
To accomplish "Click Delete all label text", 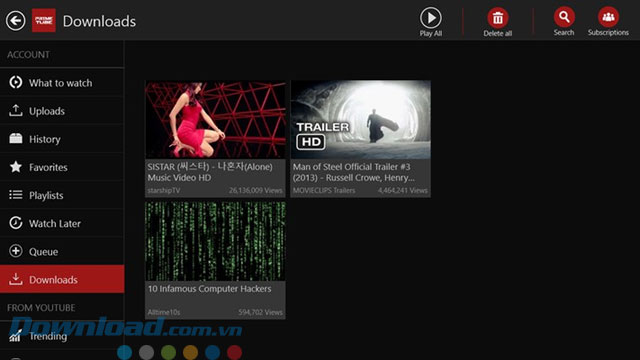I will pos(498,33).
